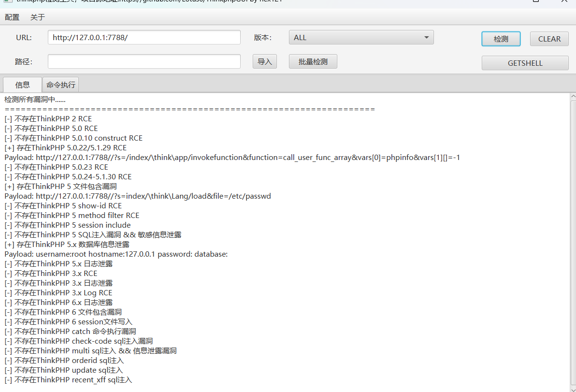This screenshot has height=392, width=576.
Task: Click the 导入 button
Action: (x=264, y=61)
